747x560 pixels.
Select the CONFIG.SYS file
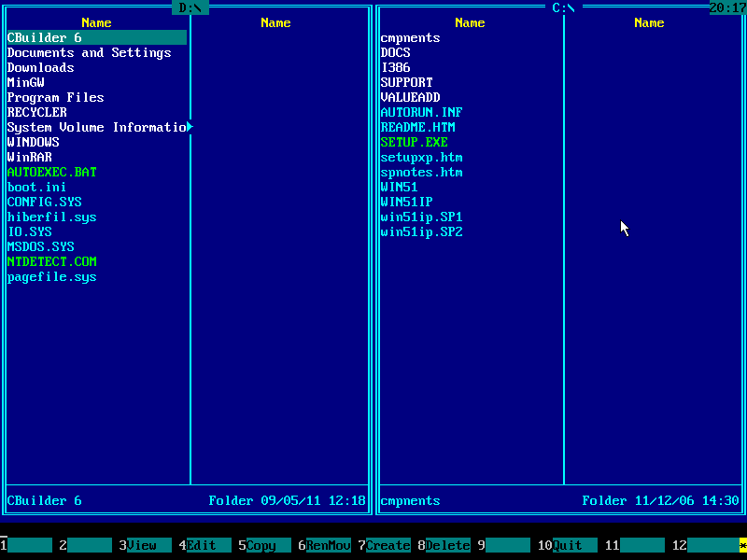[x=44, y=202]
